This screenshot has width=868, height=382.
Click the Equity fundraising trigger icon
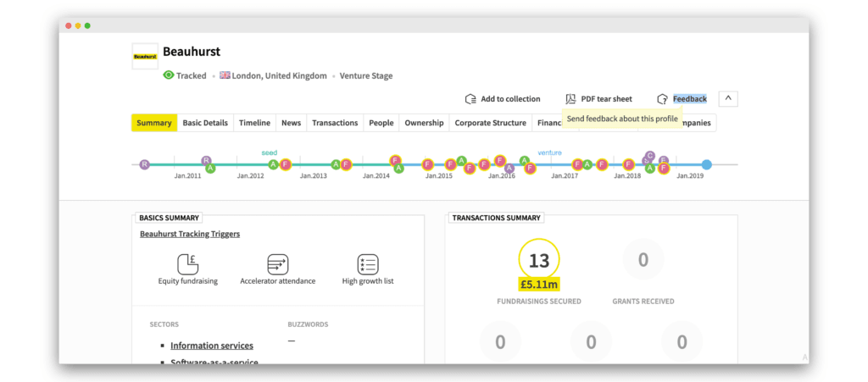click(x=187, y=264)
